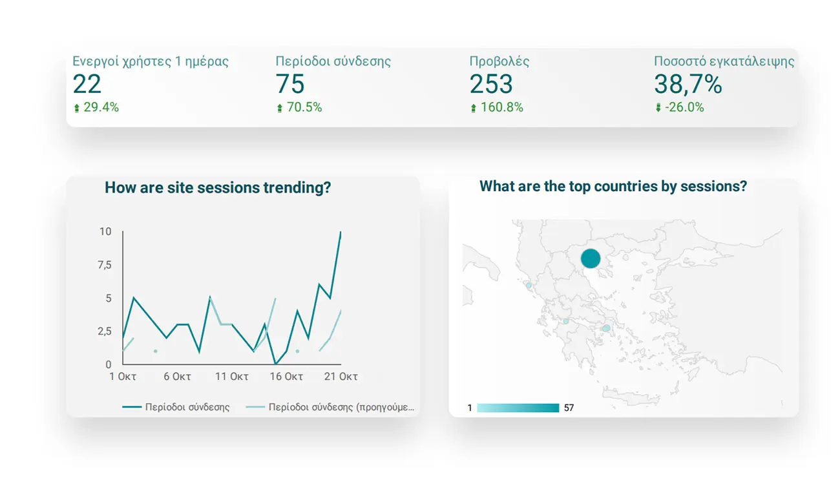
Task: Select the large teal bubble on the map
Action: pos(590,258)
